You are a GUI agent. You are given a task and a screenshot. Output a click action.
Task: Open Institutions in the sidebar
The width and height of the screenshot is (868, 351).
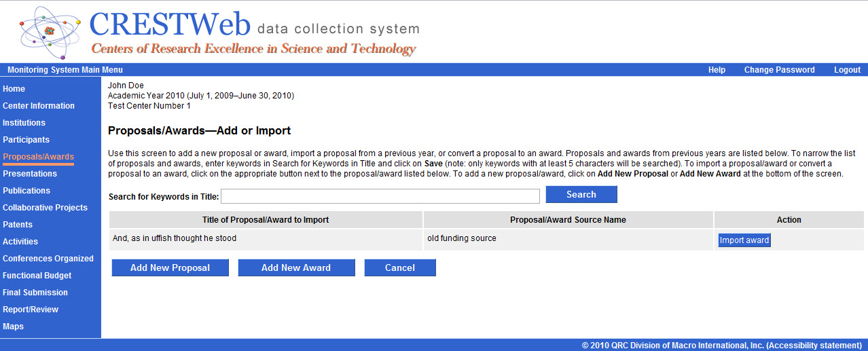click(x=24, y=123)
